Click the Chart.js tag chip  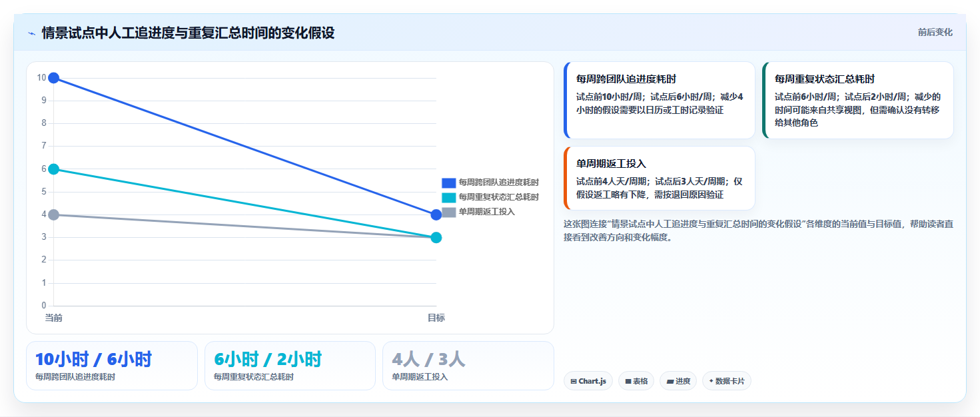(588, 381)
